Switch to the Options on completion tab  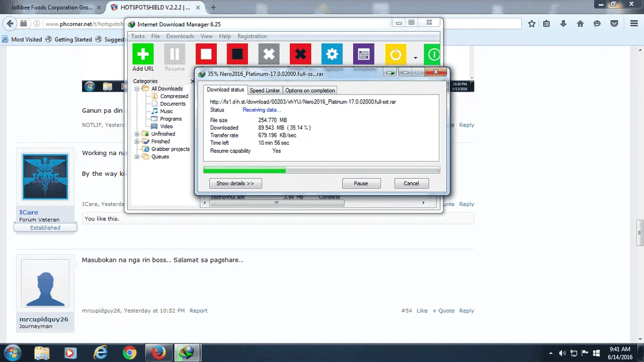coord(310,91)
